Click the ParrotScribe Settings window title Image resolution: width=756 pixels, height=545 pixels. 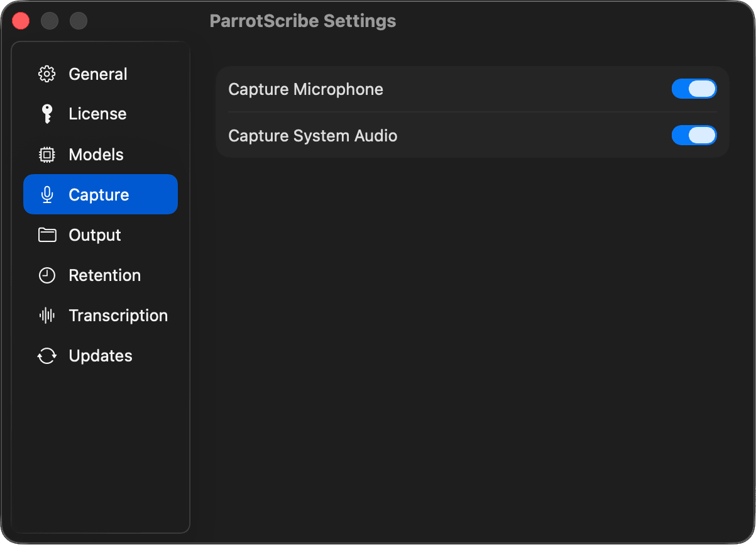302,21
